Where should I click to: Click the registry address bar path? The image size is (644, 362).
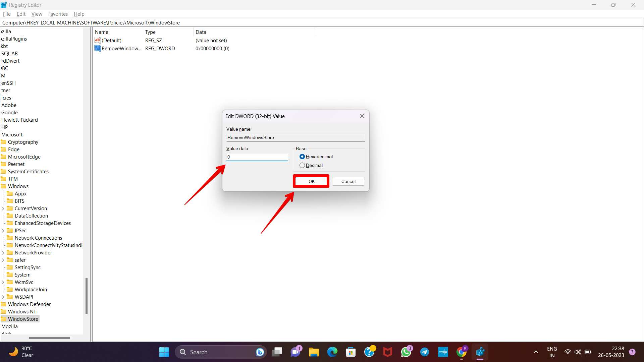point(91,23)
